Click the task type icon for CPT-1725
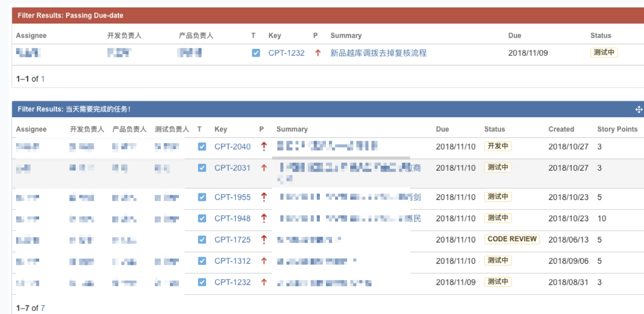 point(202,239)
